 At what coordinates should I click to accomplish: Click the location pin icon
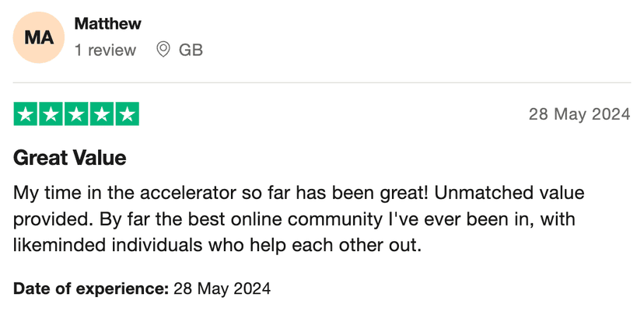[x=163, y=51]
